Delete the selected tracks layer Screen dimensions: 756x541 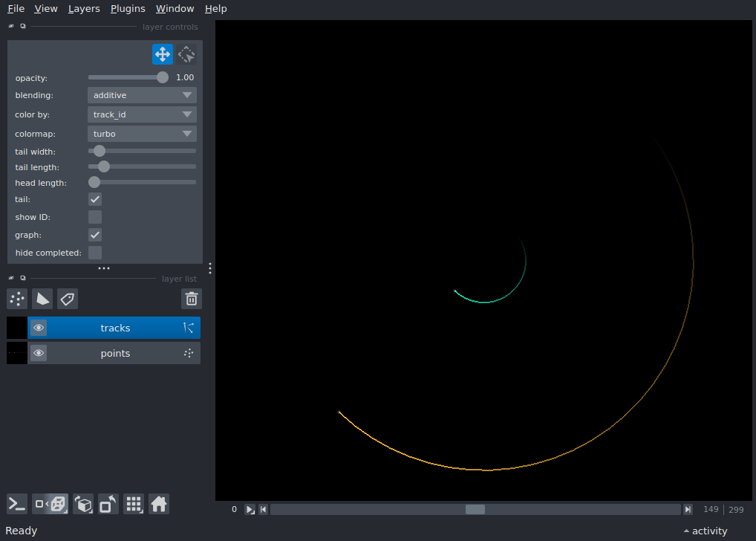click(x=191, y=299)
